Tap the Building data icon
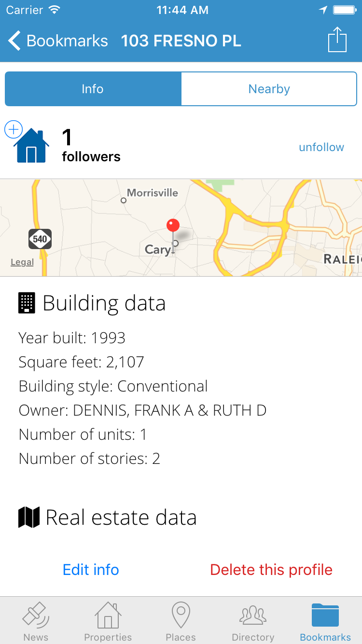 (x=27, y=303)
